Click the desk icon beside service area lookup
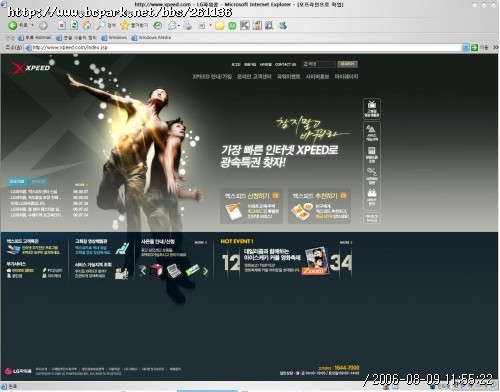Screen dimensions: 500x392 click(121, 273)
